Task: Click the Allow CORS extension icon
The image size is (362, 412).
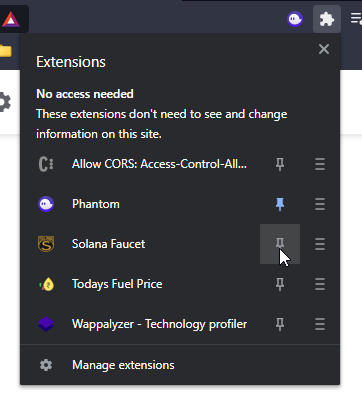Action: point(46,164)
